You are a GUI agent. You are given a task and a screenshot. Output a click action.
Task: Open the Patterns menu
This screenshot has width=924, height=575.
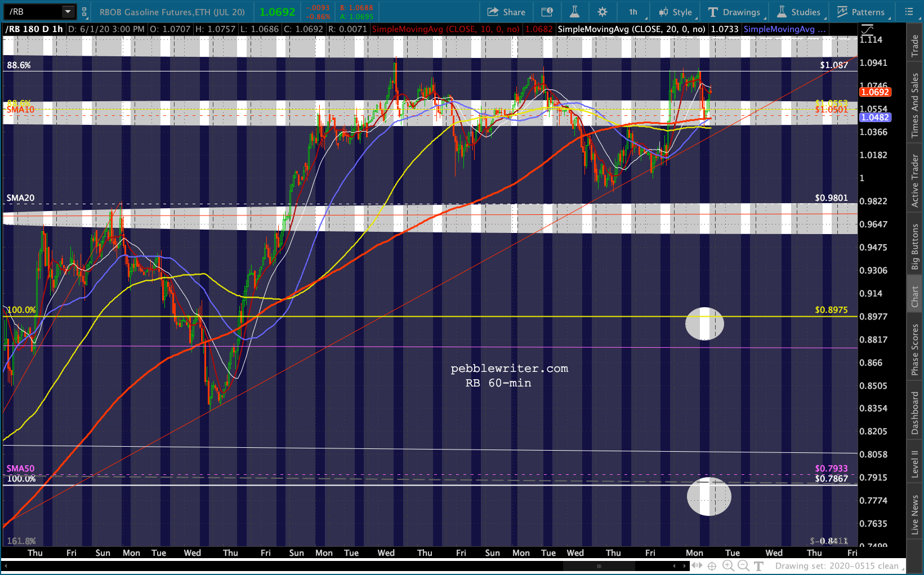[x=861, y=12]
